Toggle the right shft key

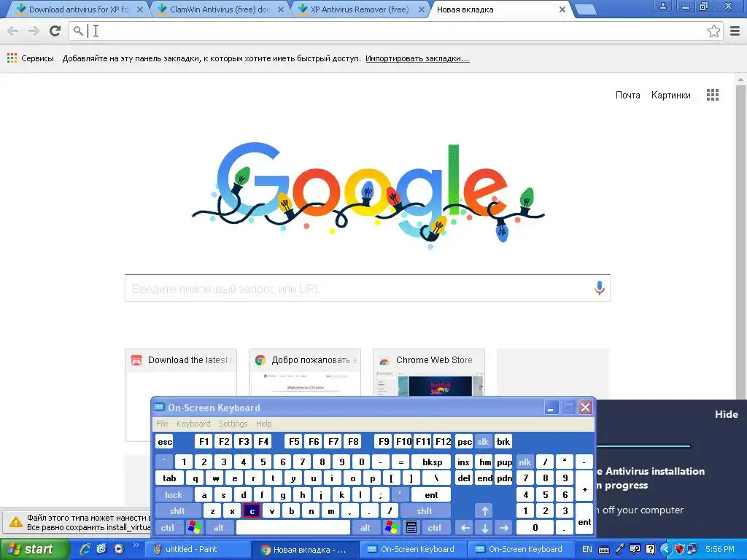[425, 511]
